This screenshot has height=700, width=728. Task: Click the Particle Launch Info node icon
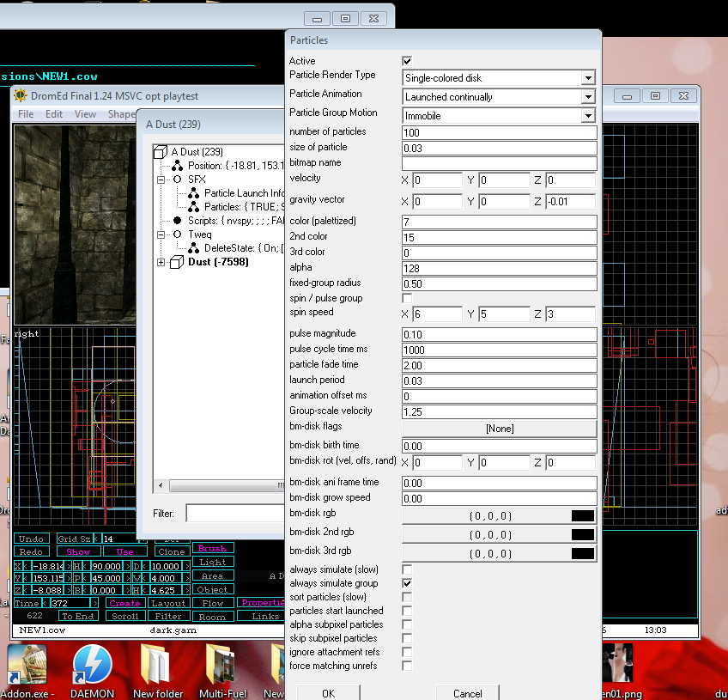(x=193, y=193)
